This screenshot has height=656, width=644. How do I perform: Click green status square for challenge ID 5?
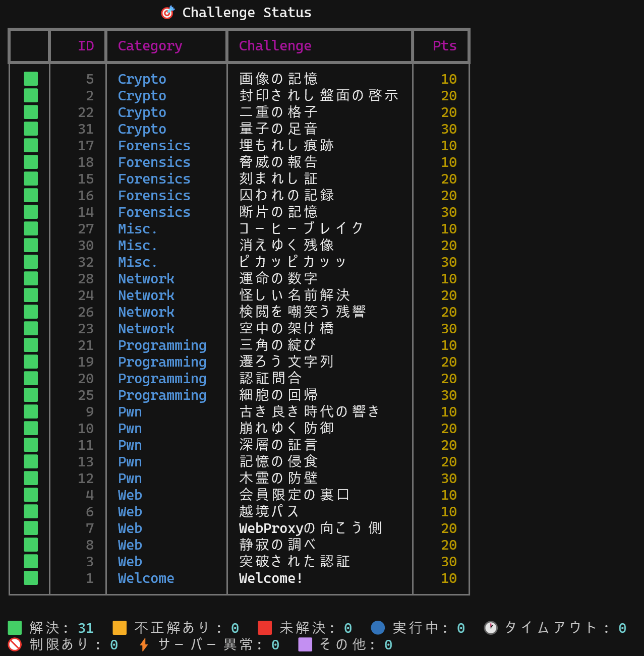click(31, 79)
